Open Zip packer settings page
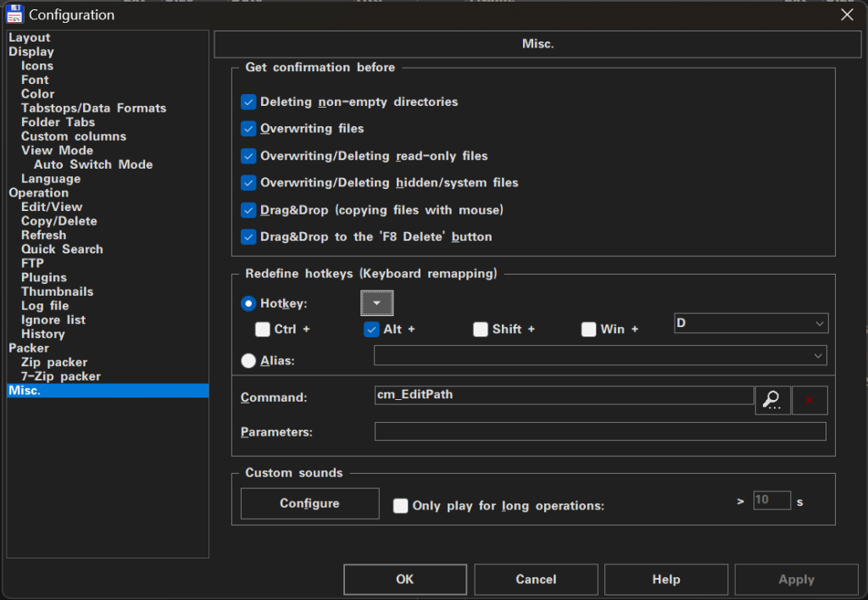Image resolution: width=868 pixels, height=600 pixels. 54,362
